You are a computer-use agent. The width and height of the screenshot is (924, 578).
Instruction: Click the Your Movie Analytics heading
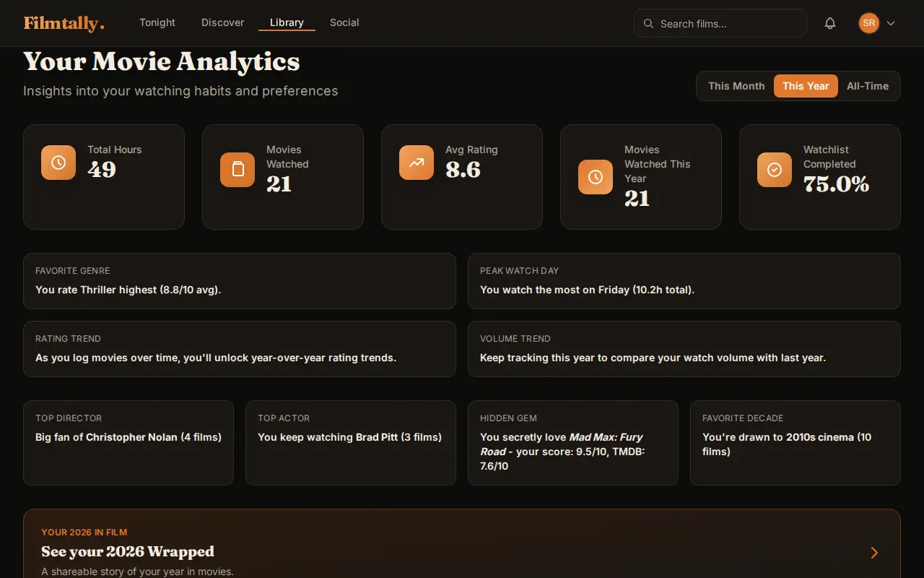pos(162,62)
